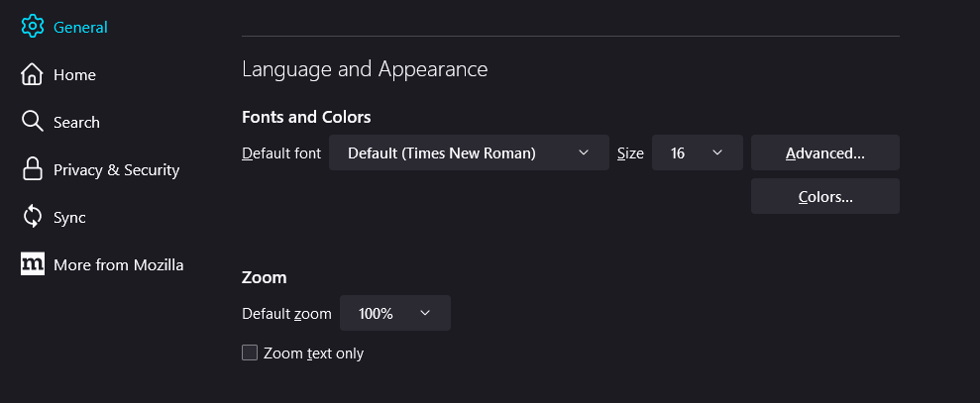Click the Privacy & Security lock icon
Image resolution: width=980 pixels, height=403 pixels.
33,169
